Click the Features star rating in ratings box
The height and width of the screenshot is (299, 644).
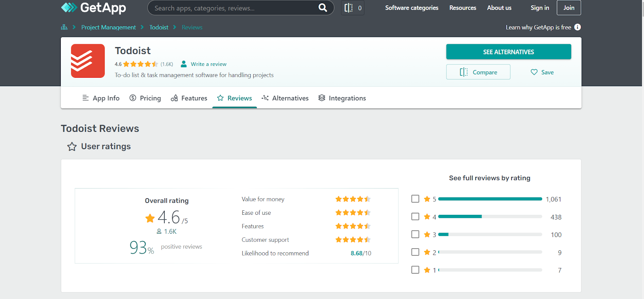pos(353,226)
